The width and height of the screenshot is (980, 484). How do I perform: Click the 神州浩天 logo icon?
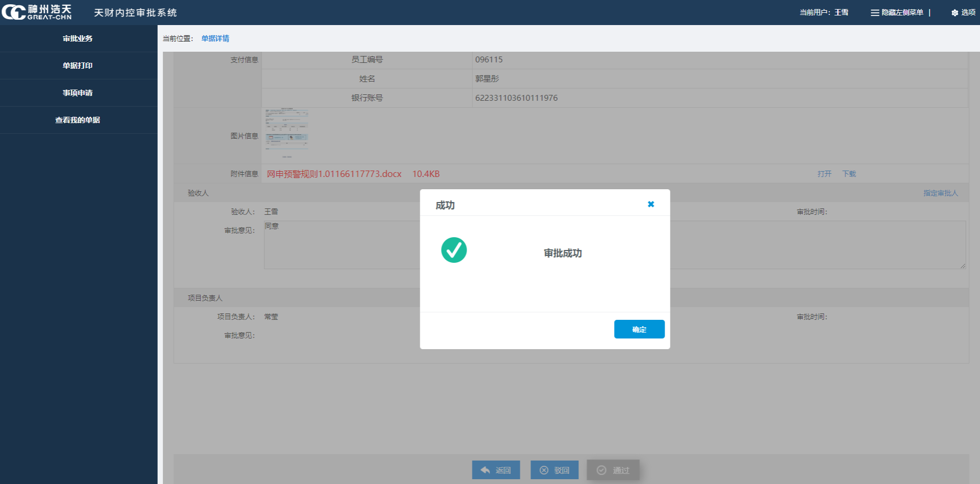14,12
